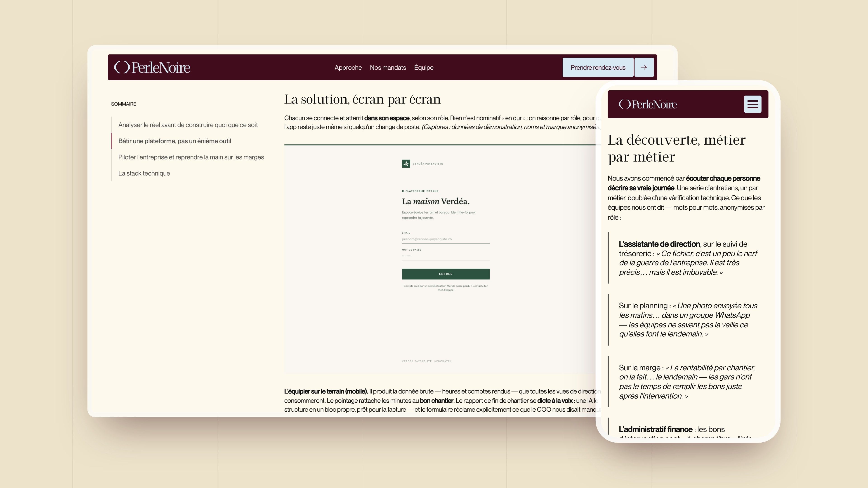Click the PerleNoire logo in desktop header
Image resolution: width=868 pixels, height=488 pixels.
[x=152, y=67]
